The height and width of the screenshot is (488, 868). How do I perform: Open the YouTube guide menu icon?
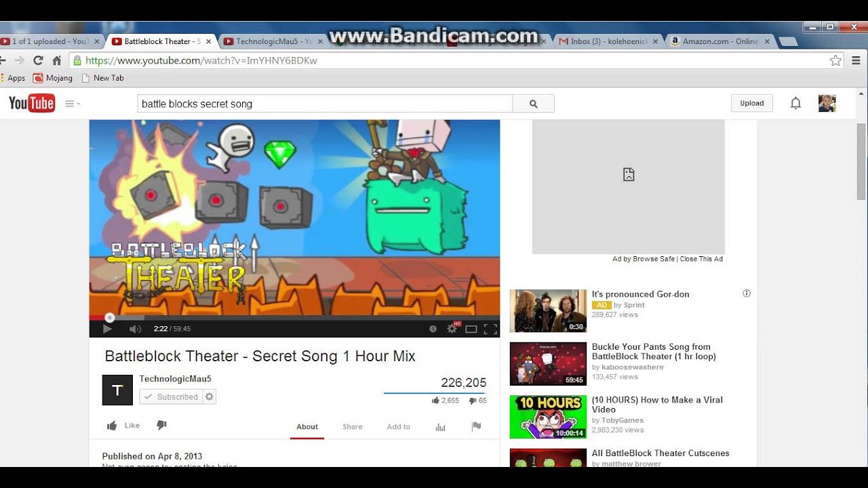pos(72,104)
